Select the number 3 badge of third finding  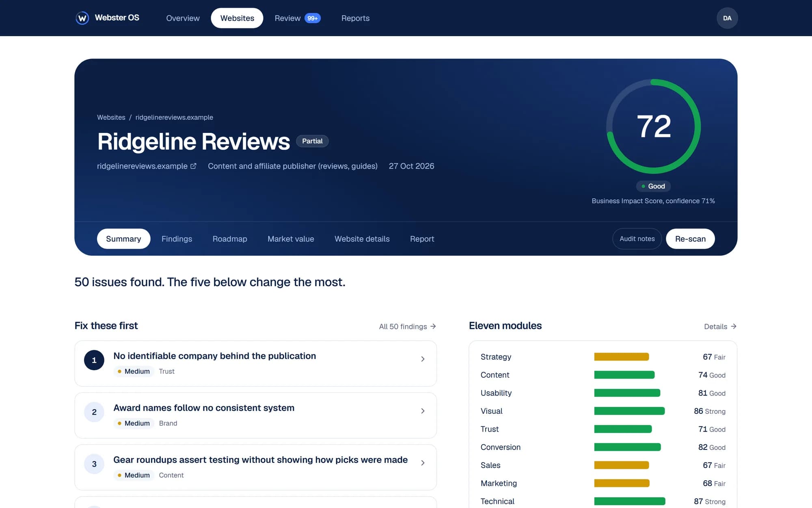(x=94, y=464)
